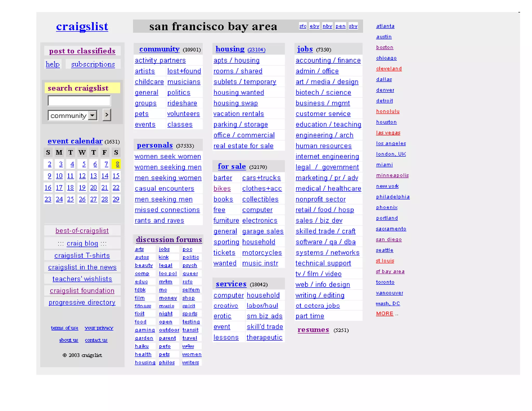532x411 pixels.
Task: Open apts / housing listings
Action: [x=236, y=60]
